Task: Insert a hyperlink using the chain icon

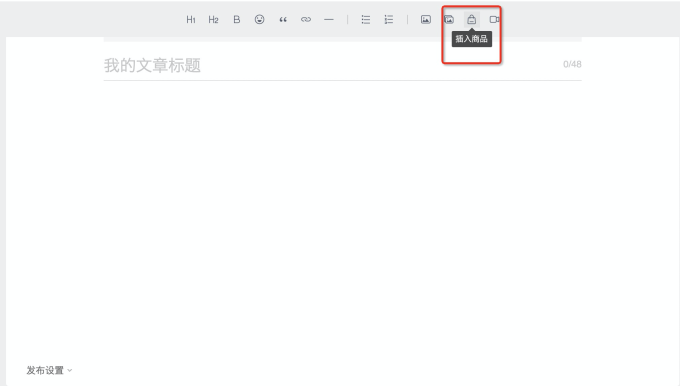Action: coord(306,20)
